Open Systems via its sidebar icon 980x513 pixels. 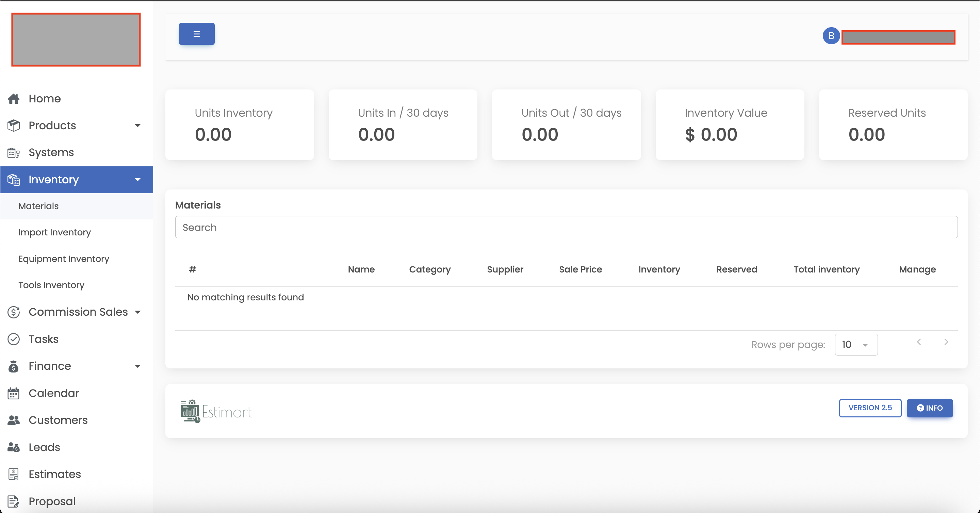pyautogui.click(x=14, y=152)
